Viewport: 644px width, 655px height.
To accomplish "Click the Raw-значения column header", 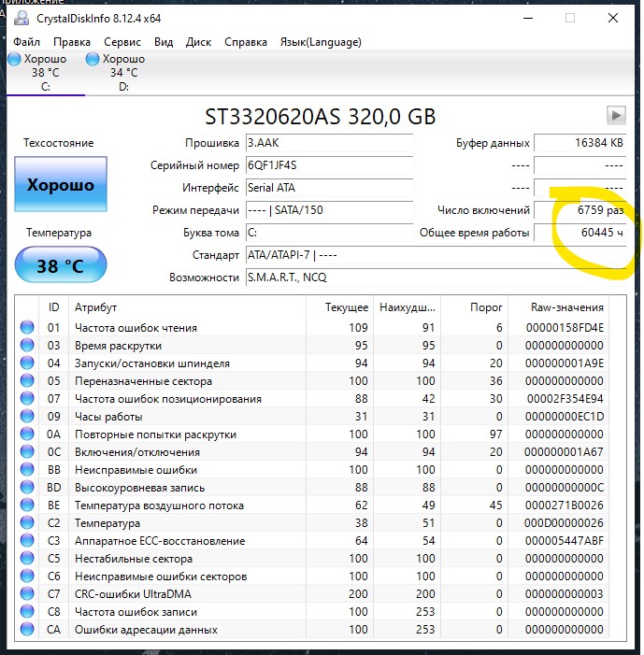I will click(x=566, y=307).
